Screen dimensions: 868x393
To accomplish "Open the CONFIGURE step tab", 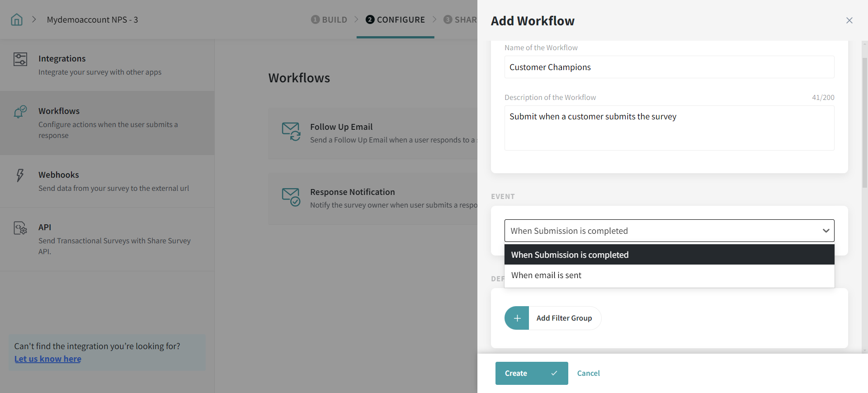I will coord(395,19).
